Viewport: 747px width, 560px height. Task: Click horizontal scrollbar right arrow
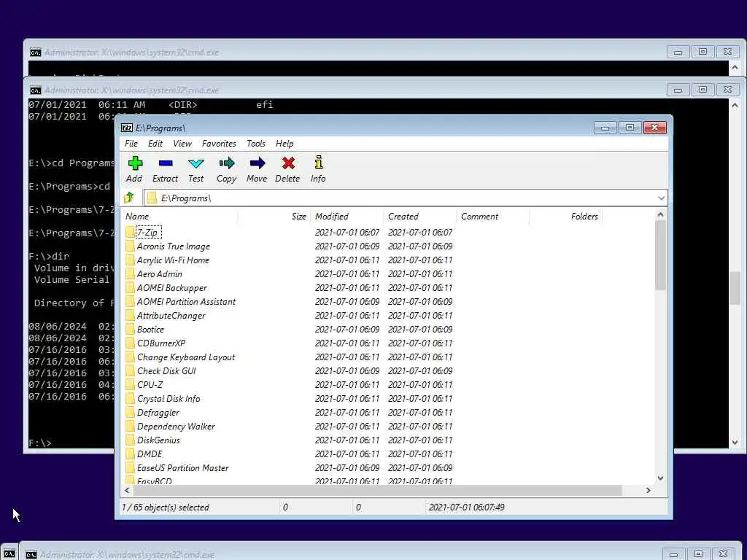pyautogui.click(x=649, y=490)
